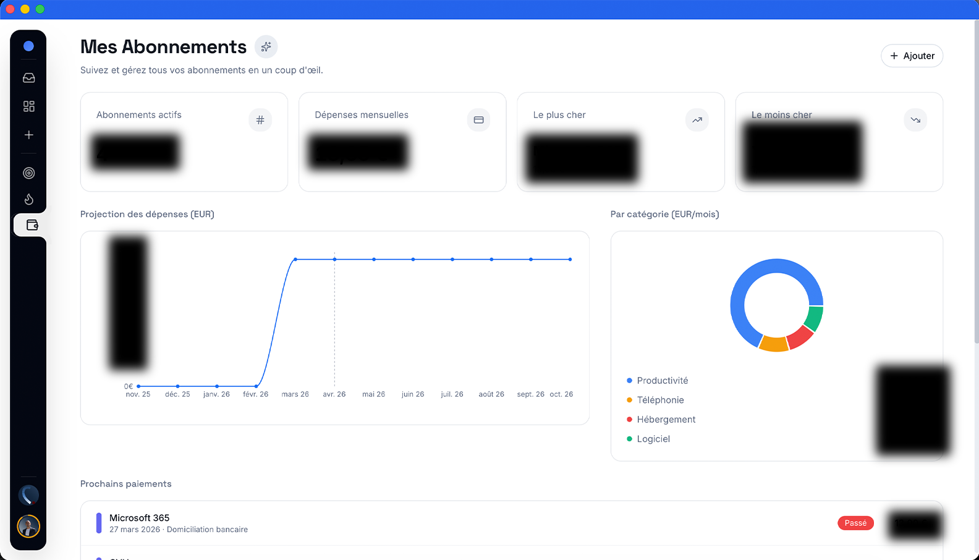This screenshot has height=560, width=979.
Task: Select the Téléphonie legend entry
Action: click(660, 400)
